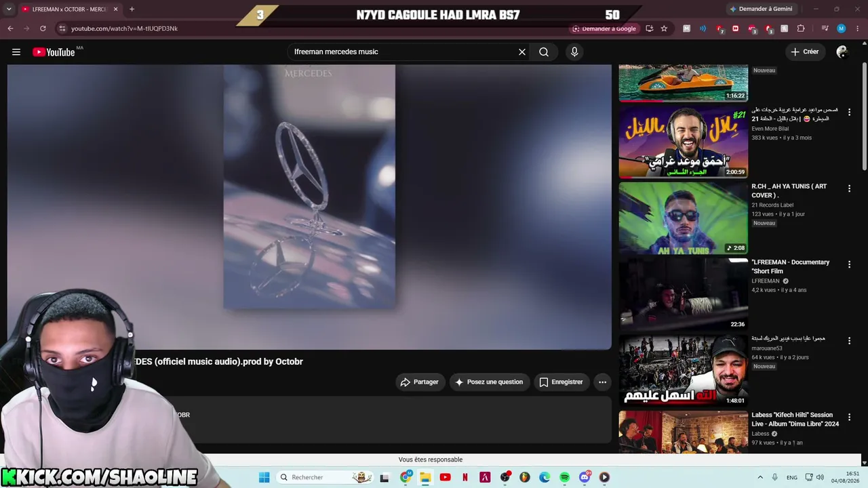Click the page vertical scrollbar
Screen dimensions: 868x488
tap(865, 117)
